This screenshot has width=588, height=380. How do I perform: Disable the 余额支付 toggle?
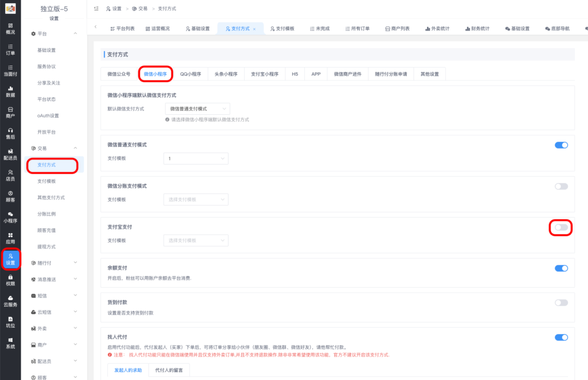point(560,268)
